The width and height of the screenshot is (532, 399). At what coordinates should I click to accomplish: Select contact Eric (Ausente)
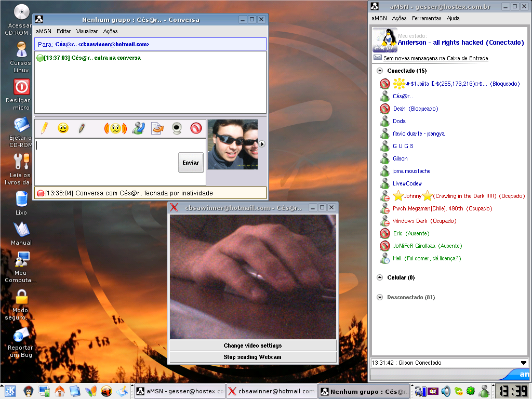click(x=411, y=233)
